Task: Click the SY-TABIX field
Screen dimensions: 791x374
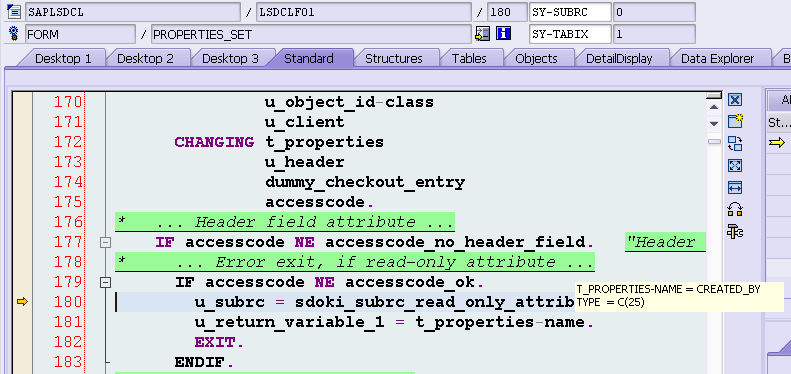Action: (570, 34)
